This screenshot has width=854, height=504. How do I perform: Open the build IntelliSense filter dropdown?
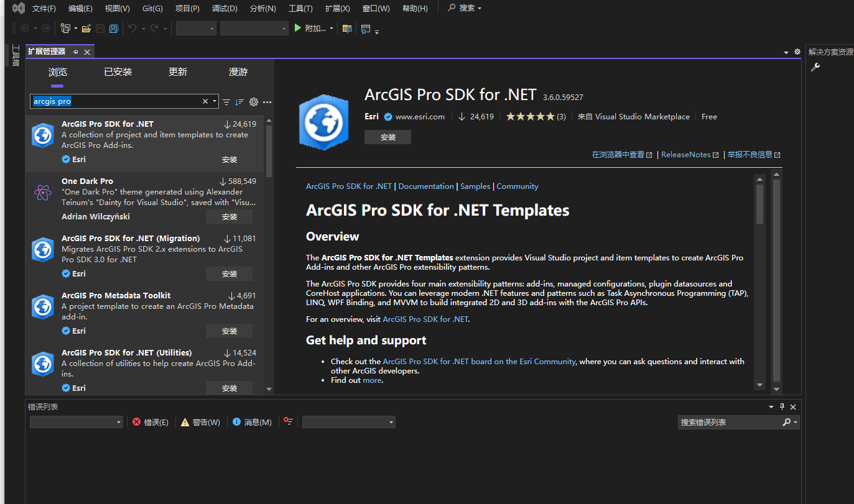coord(349,422)
